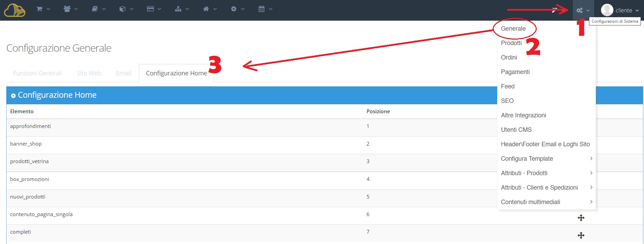The image size is (644, 244).
Task: Click position value 1 of approfondimenti
Action: 368,126
